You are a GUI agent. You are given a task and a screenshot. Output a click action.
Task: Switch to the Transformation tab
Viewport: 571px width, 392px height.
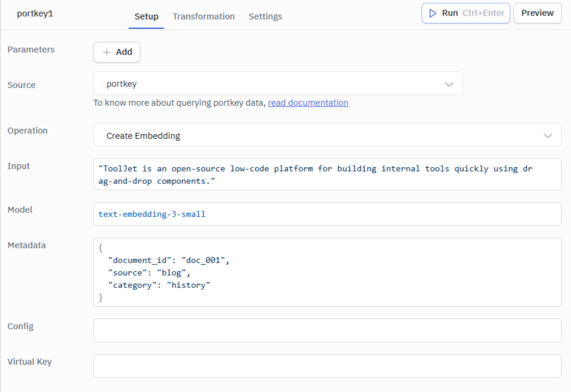coord(204,17)
